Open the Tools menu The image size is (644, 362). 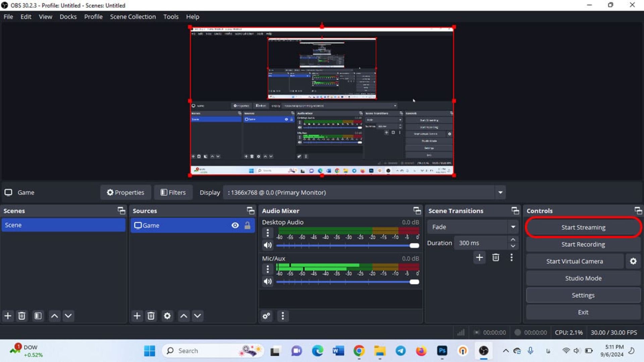coord(171,16)
